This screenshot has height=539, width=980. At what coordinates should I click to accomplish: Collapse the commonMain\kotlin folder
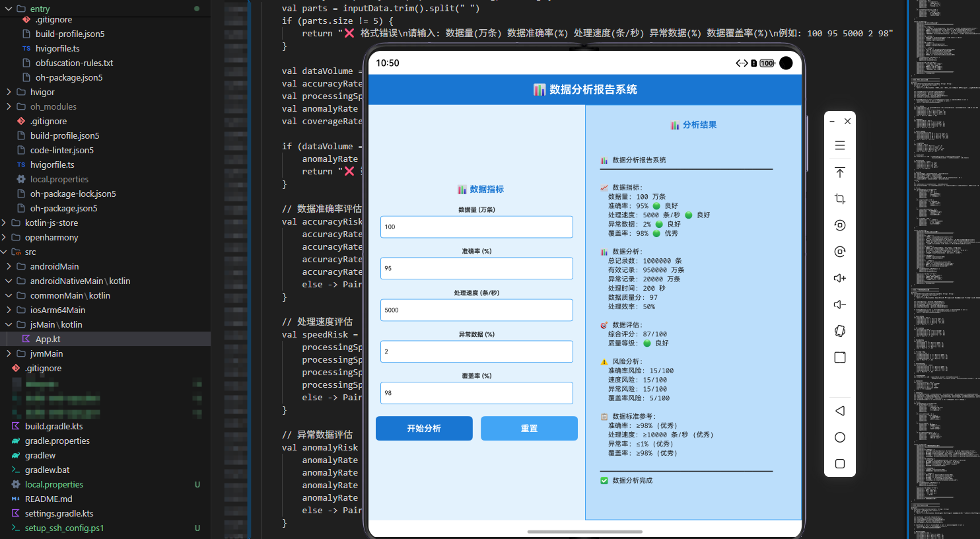pyautogui.click(x=9, y=295)
